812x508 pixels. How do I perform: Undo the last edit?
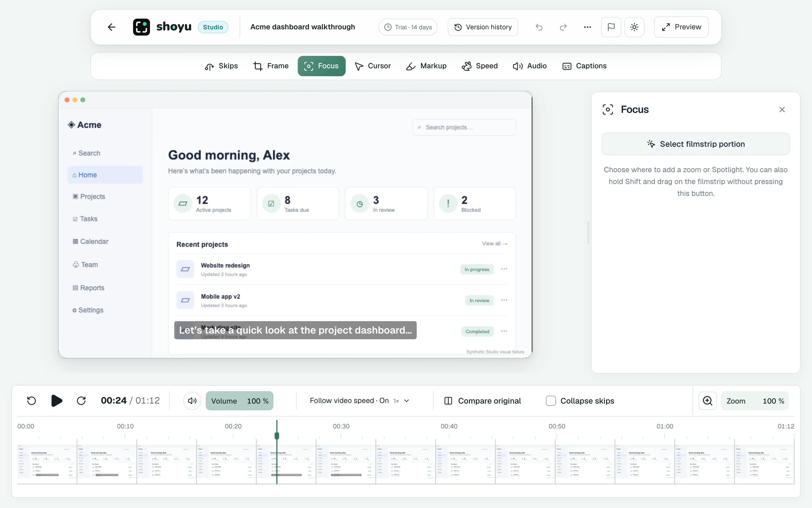539,27
